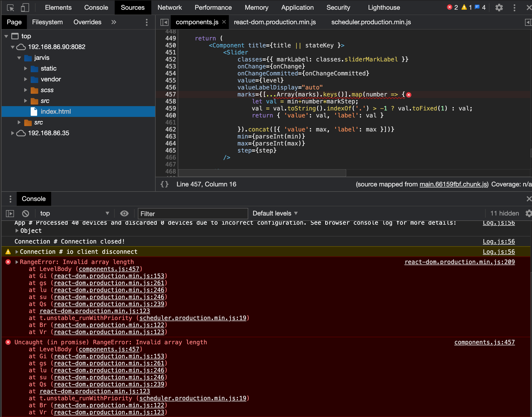Open console drawer three-dot menu
Screen dimensions: 532x417
pyautogui.click(x=10, y=199)
